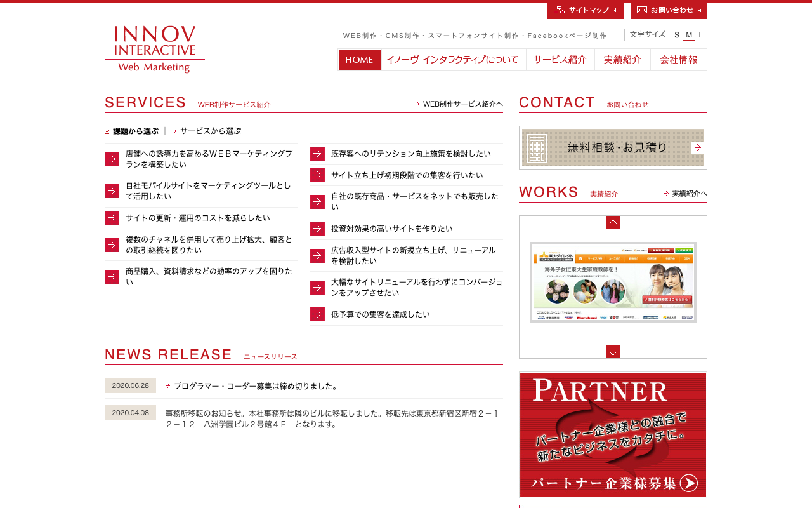Click the news date 2020.04.08
Screen dimensions: 812x508
pyautogui.click(x=130, y=413)
